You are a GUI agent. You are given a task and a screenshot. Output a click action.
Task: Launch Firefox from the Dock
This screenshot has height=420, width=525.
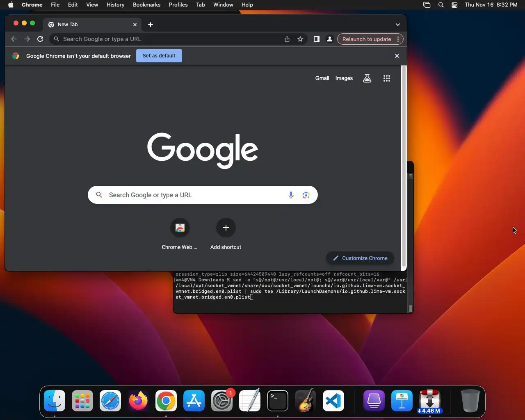[x=138, y=401]
